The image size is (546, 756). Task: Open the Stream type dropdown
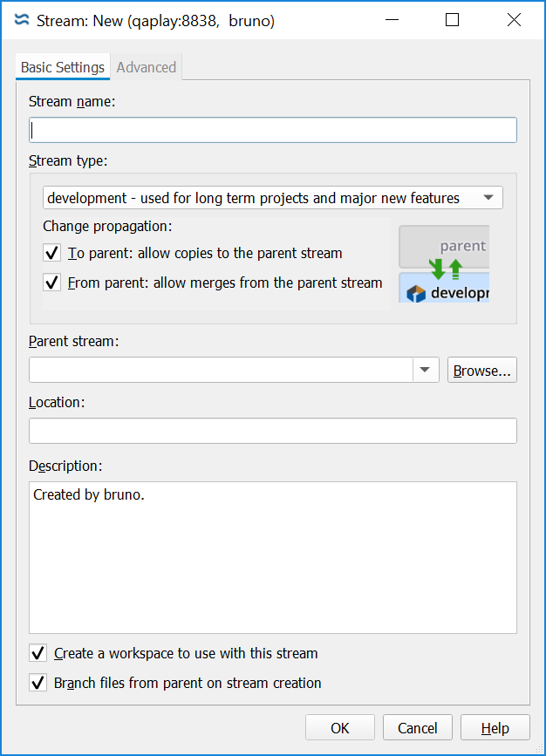pos(272,198)
